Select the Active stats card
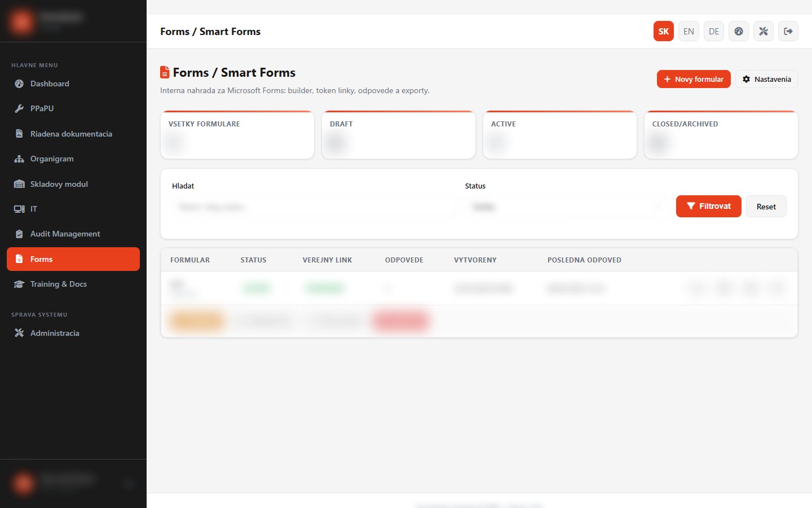812x508 pixels. pos(560,135)
